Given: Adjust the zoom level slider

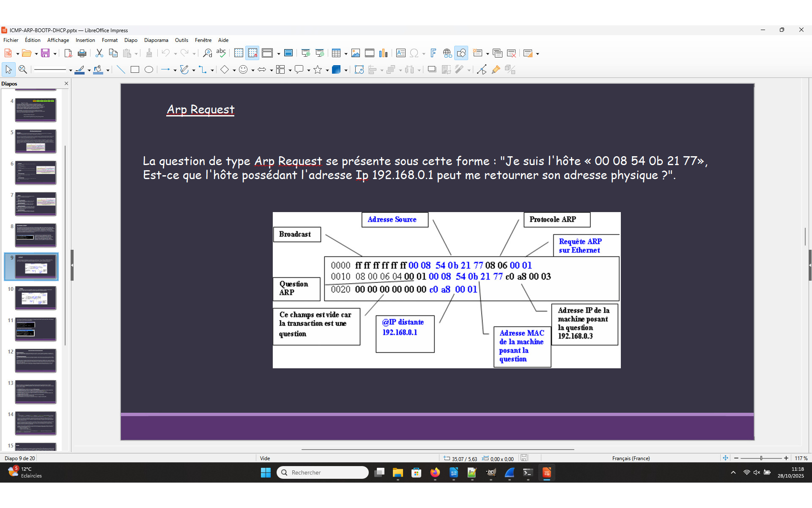Looking at the screenshot, I should 761,458.
